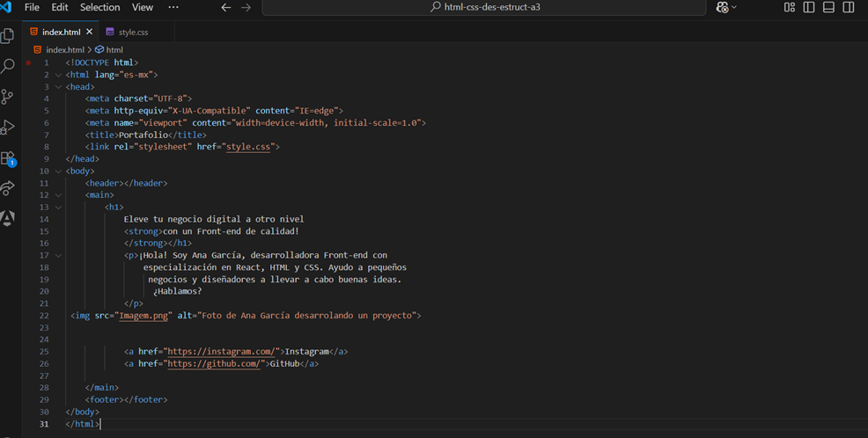Open the Source Control view
Screen dimensions: 868x438
7,97
